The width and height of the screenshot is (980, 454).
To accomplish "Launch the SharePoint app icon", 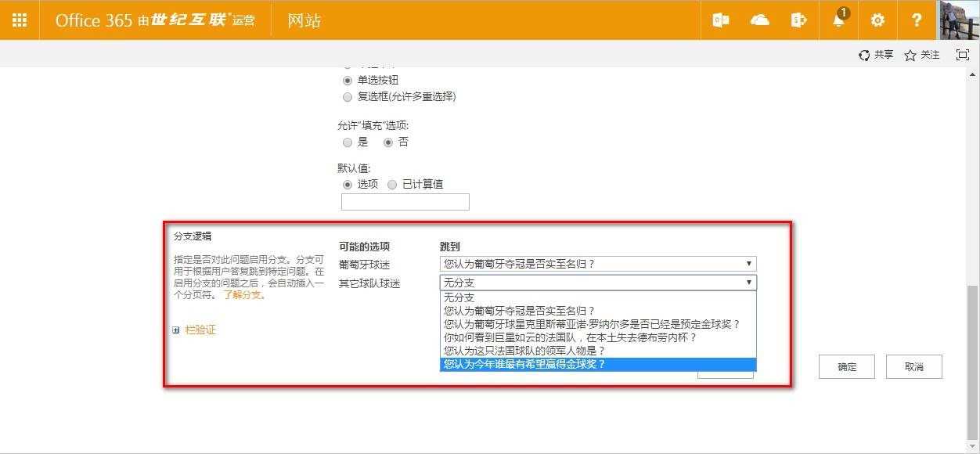I will coord(798,20).
